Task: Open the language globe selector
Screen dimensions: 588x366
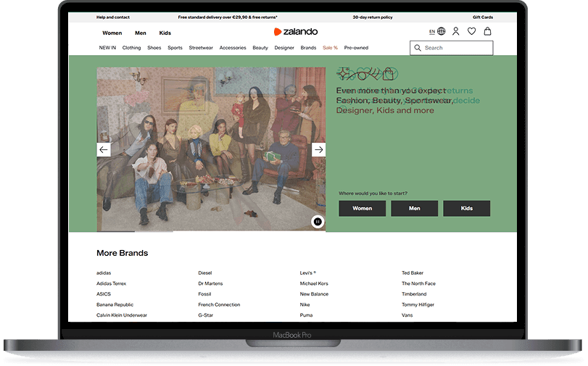Action: (x=442, y=31)
